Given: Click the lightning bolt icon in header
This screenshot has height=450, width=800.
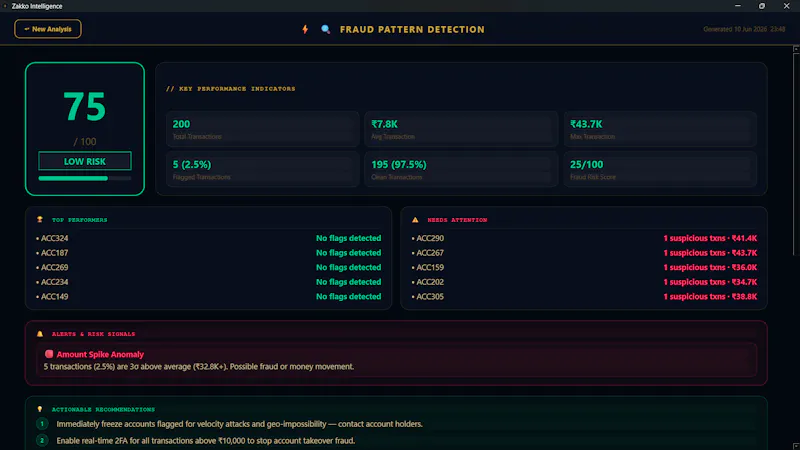Looking at the screenshot, I should pos(305,30).
